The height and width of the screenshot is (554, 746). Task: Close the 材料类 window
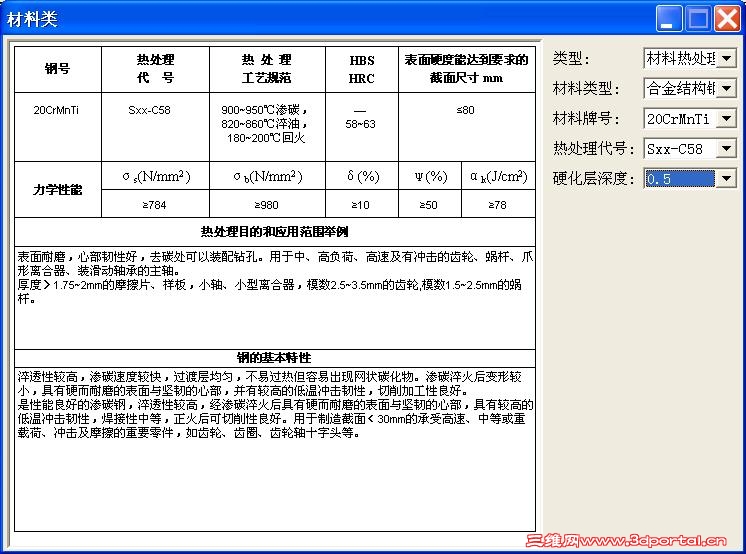click(727, 19)
